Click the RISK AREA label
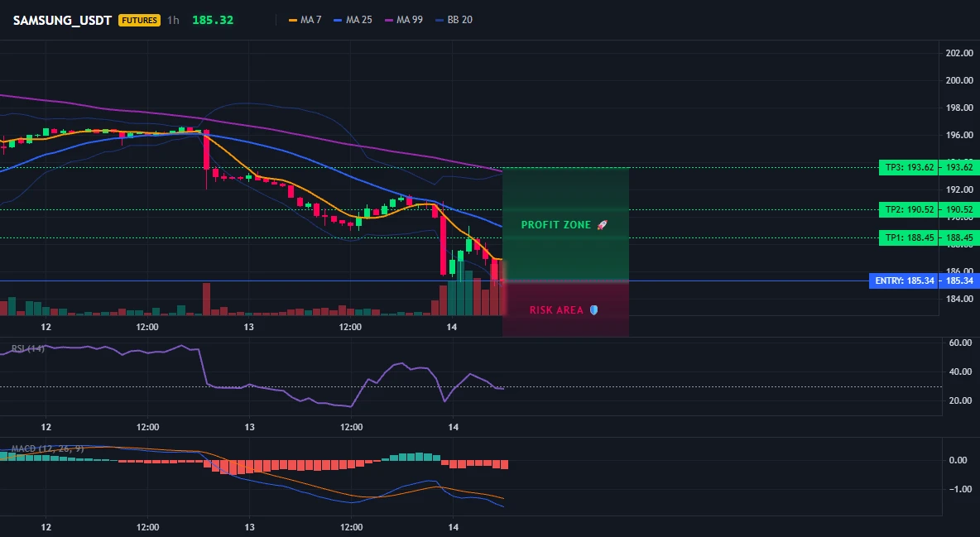Screen dimensions: 980x537 pos(556,310)
